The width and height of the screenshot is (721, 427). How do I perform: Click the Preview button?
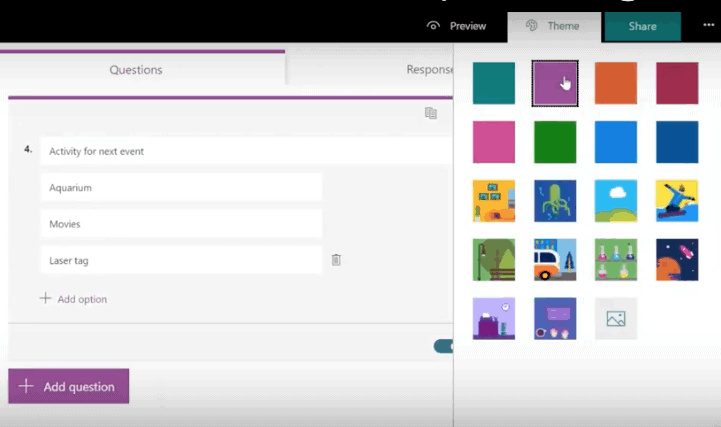[x=457, y=26]
